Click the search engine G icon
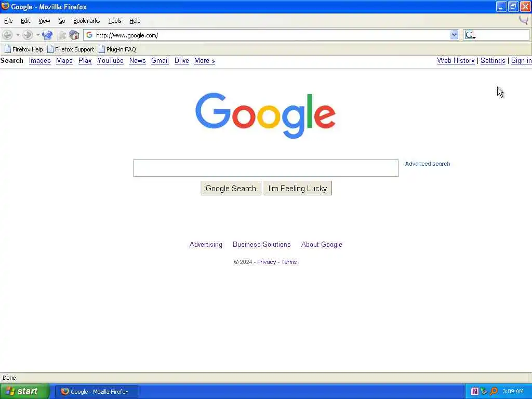The height and width of the screenshot is (399, 532). (469, 35)
